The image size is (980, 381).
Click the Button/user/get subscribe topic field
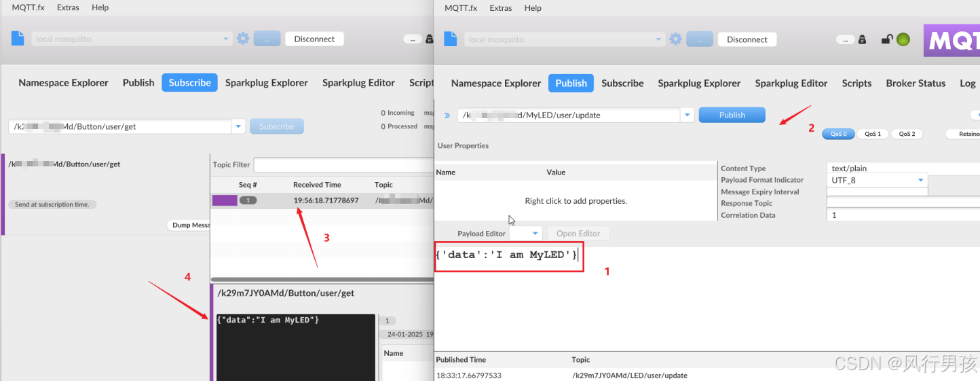click(120, 126)
